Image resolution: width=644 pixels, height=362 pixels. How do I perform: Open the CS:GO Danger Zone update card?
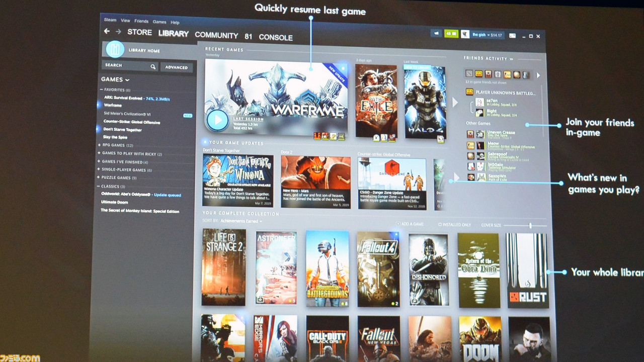pos(392,183)
